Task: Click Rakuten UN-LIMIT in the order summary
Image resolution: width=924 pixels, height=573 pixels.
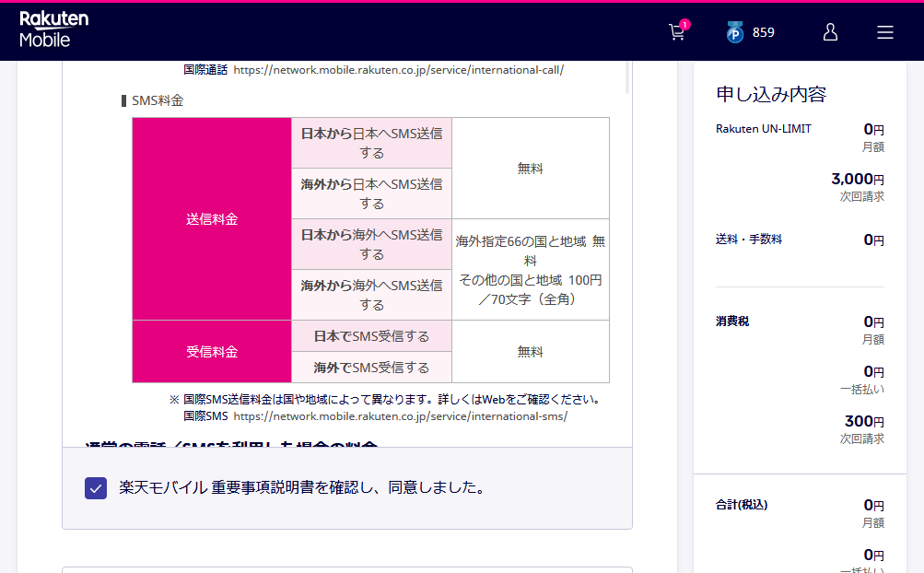Action: point(764,129)
